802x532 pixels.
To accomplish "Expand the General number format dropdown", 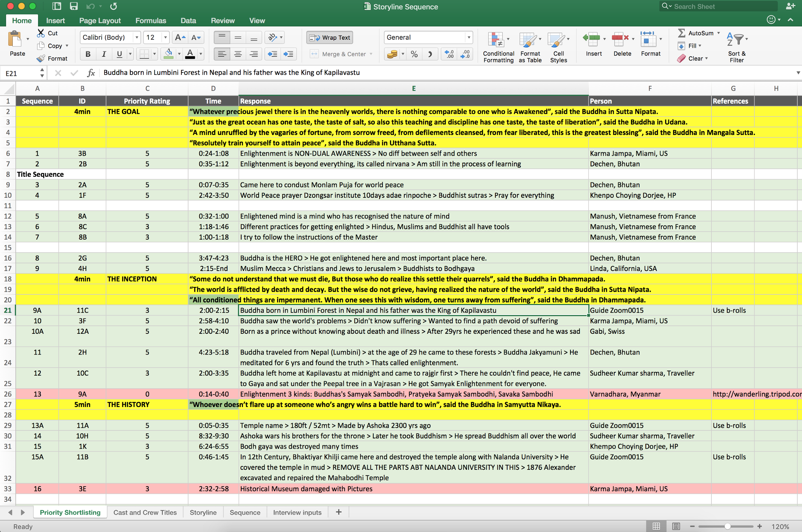I will [469, 37].
